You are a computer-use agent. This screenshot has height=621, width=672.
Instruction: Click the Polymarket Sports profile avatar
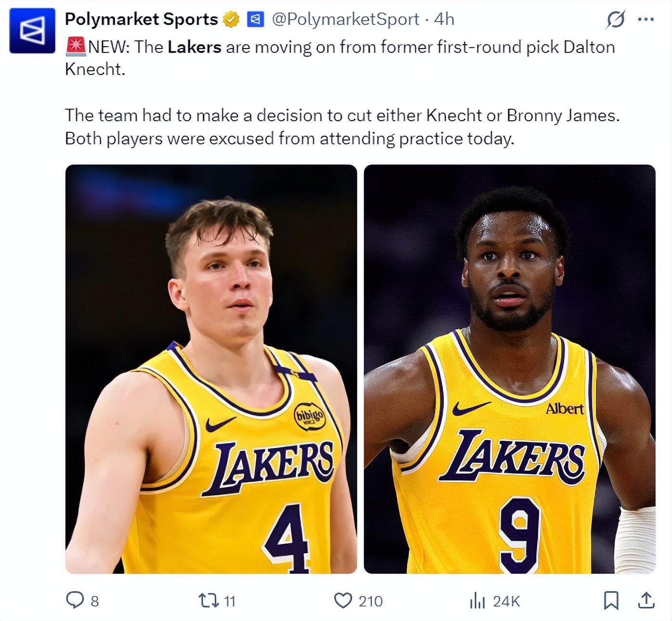(x=32, y=30)
